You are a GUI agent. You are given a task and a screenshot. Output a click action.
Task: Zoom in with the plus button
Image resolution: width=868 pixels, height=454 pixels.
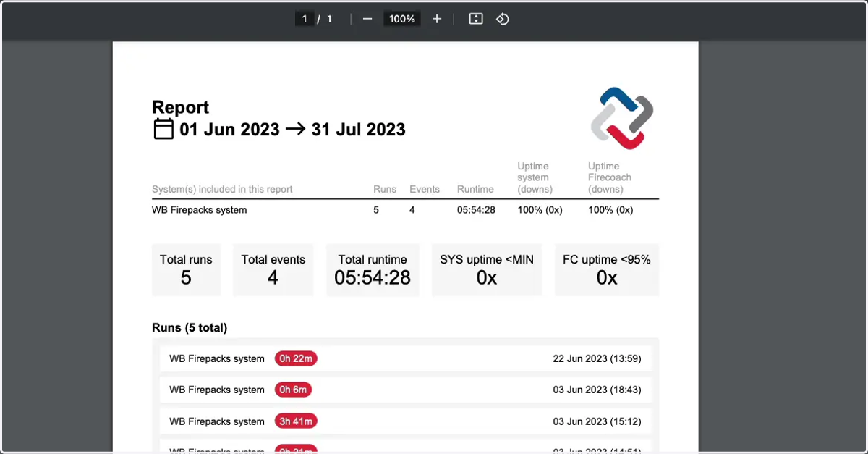click(437, 19)
